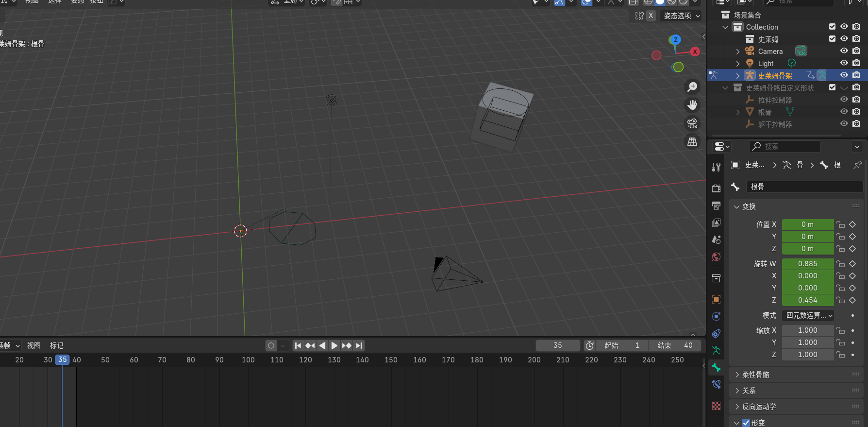Collapse the 变换 transform panel
The image size is (868, 427).
[x=737, y=206]
